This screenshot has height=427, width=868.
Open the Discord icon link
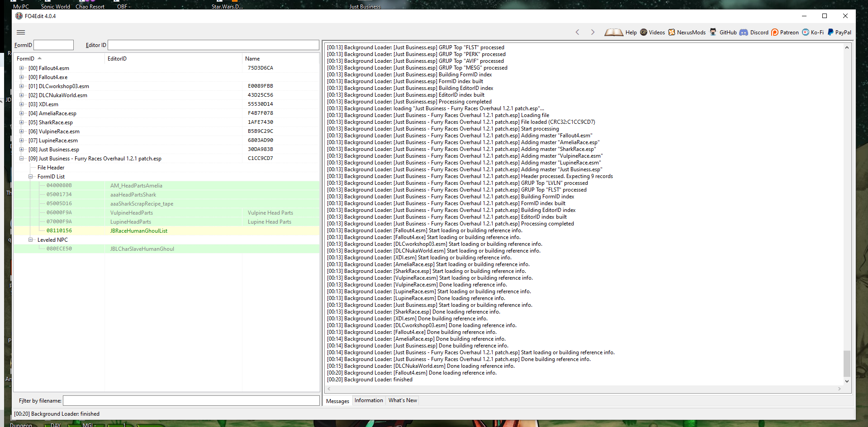744,32
